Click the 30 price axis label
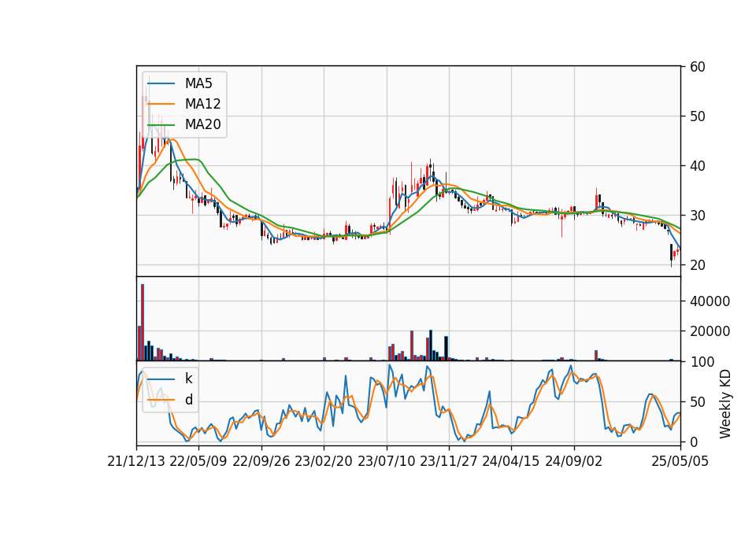This screenshot has width=756, height=543. coord(697,216)
